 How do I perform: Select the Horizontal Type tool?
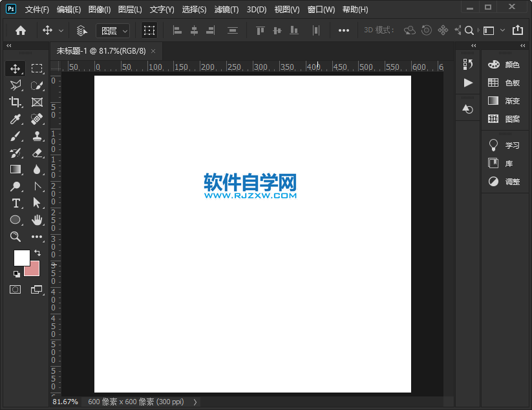pos(16,203)
